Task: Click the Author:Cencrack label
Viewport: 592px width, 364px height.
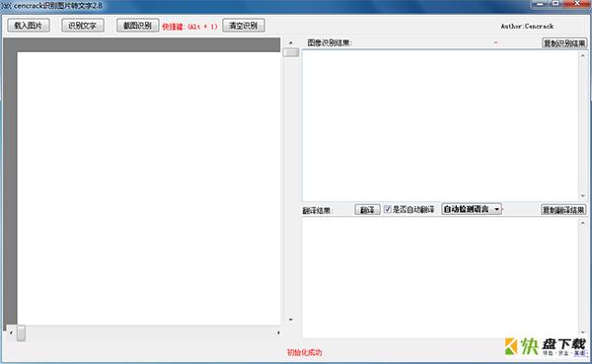Action: [x=527, y=26]
